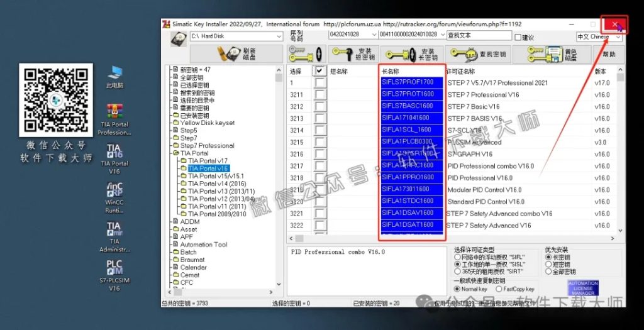Select the 工作地的单一授权 SISL radio option

[458, 265]
